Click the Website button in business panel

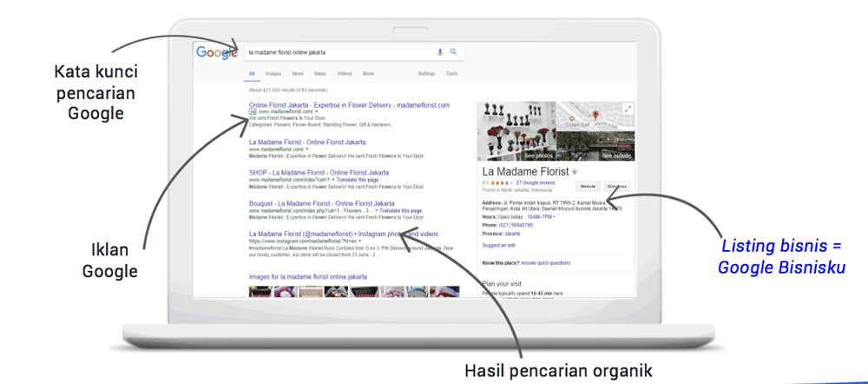588,186
